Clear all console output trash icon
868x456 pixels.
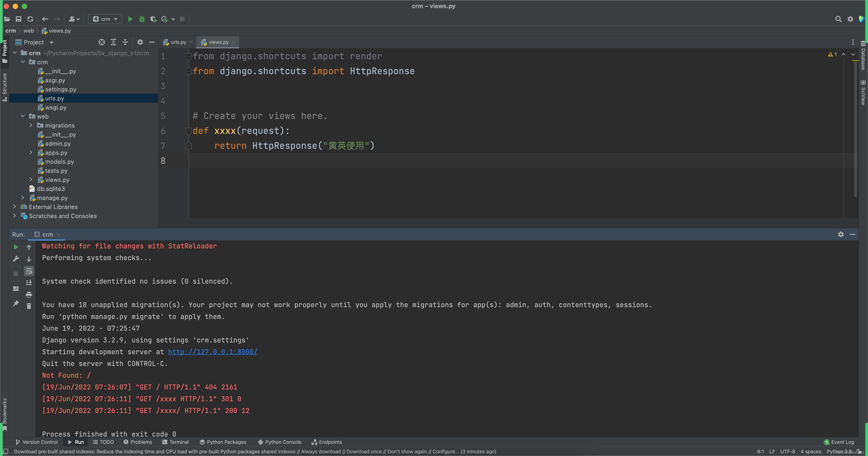29,306
